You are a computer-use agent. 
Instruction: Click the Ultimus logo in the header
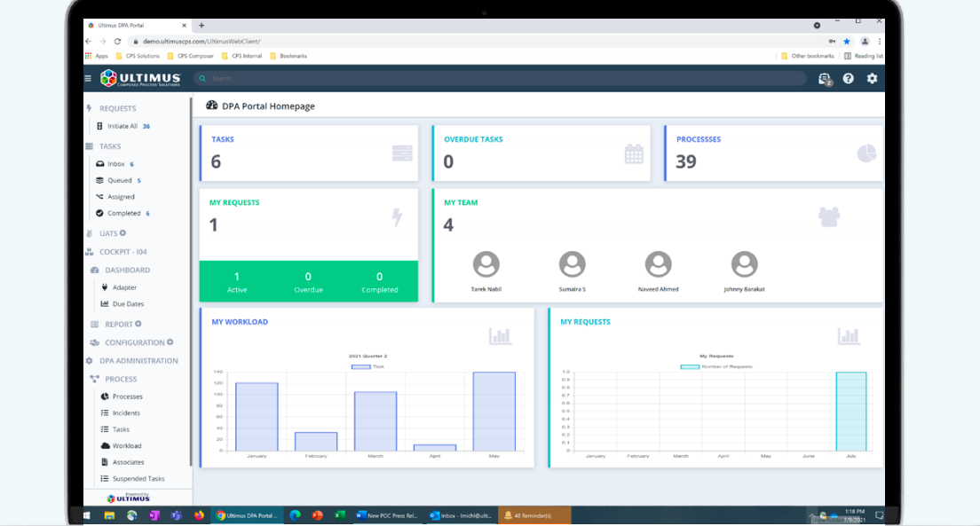click(x=140, y=78)
